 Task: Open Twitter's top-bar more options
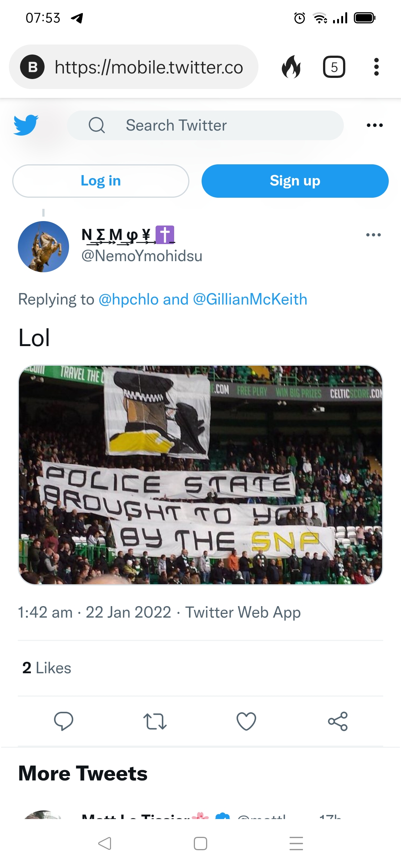[x=374, y=125]
